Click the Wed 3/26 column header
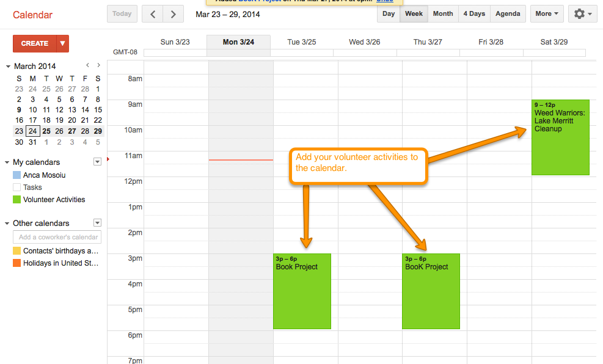The height and width of the screenshot is (364, 603). (365, 42)
